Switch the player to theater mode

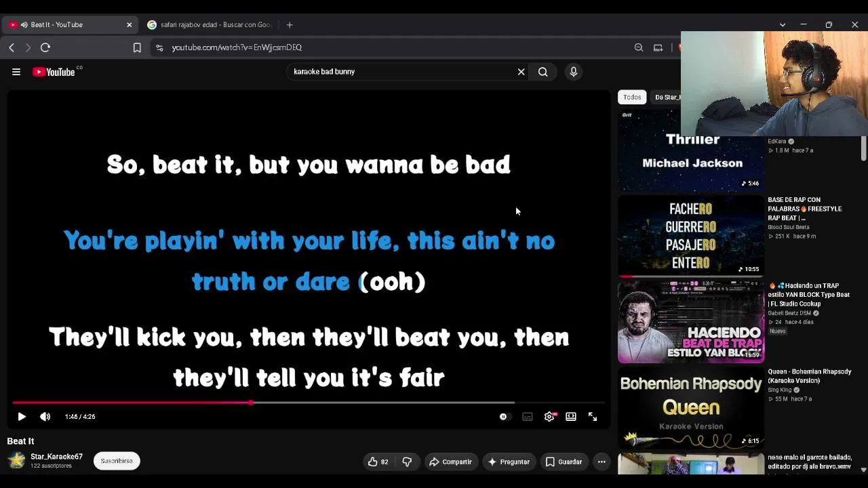[571, 417]
